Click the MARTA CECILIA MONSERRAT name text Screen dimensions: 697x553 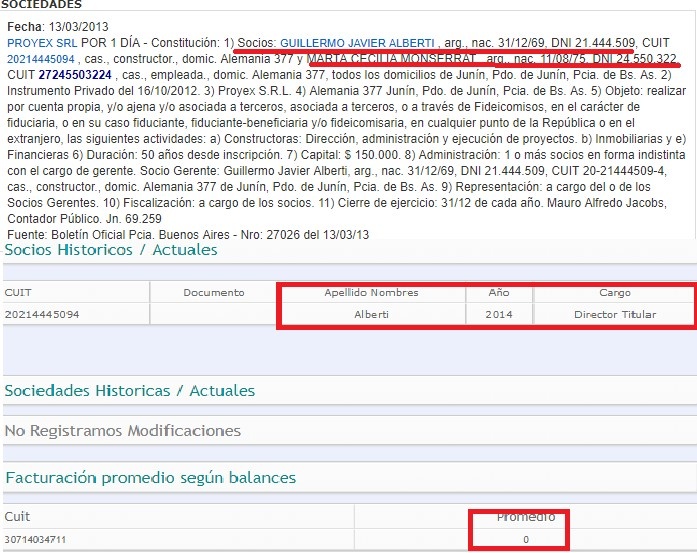[x=392, y=59]
